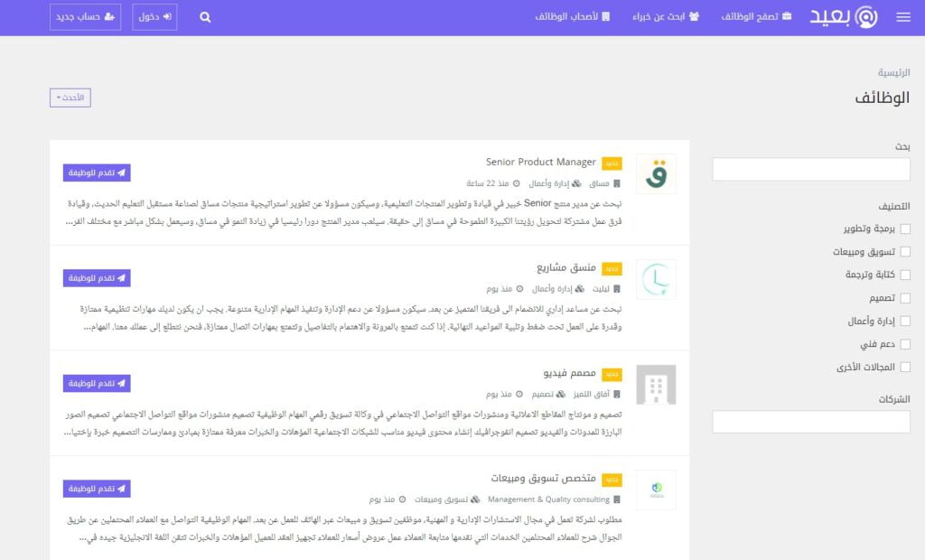Screen dimensions: 925x560
Task: Open the ابحث عن خبراء menu item
Action: pyautogui.click(x=667, y=17)
